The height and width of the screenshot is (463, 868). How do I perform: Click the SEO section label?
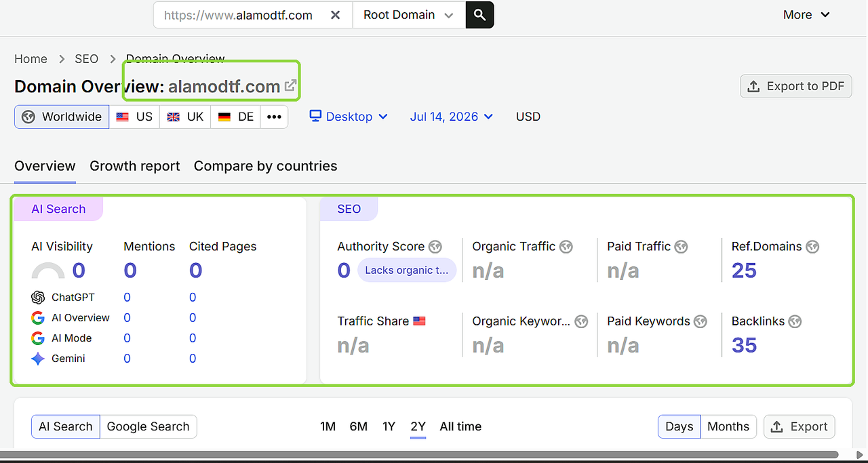point(349,209)
